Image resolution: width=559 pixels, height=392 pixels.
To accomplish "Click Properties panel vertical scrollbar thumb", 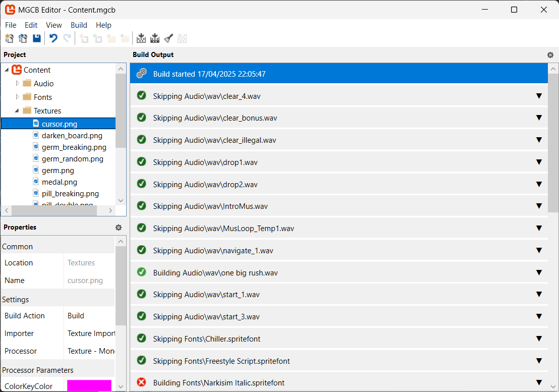I will click(x=121, y=286).
